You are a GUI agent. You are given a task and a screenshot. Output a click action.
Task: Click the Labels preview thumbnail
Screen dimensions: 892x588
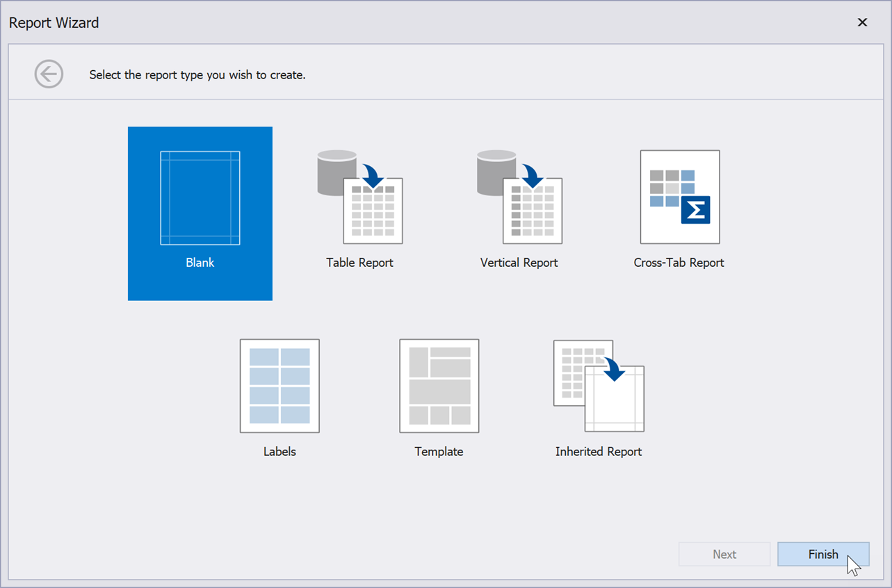click(x=279, y=386)
